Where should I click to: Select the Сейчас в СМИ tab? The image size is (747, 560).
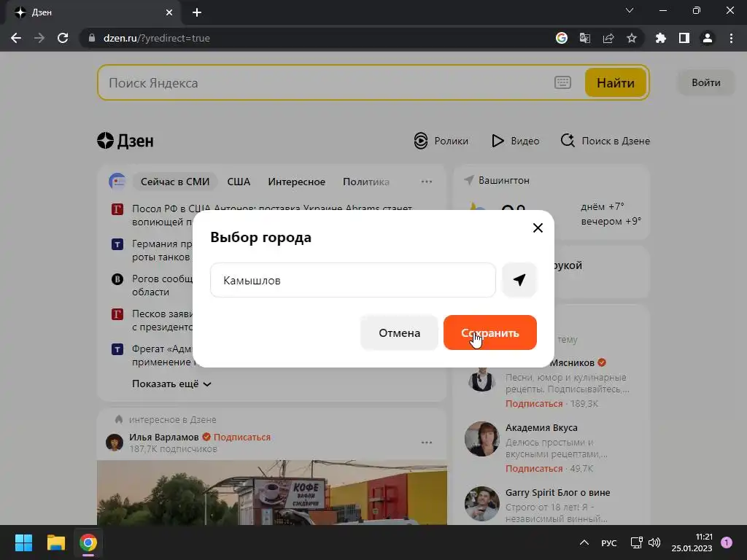pos(175,182)
